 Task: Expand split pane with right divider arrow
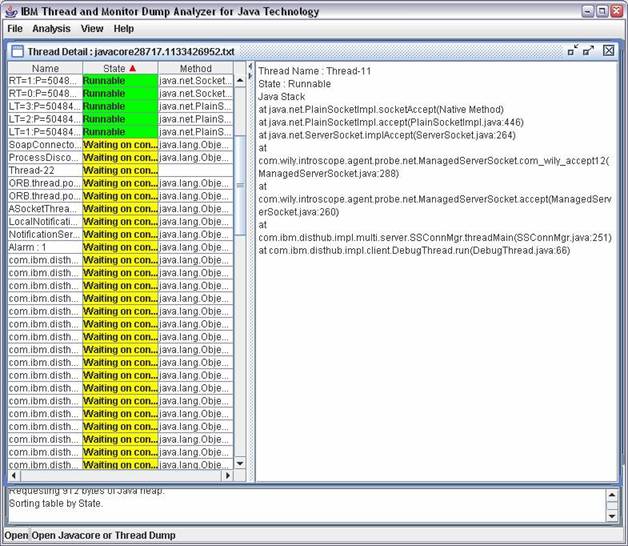[250, 75]
